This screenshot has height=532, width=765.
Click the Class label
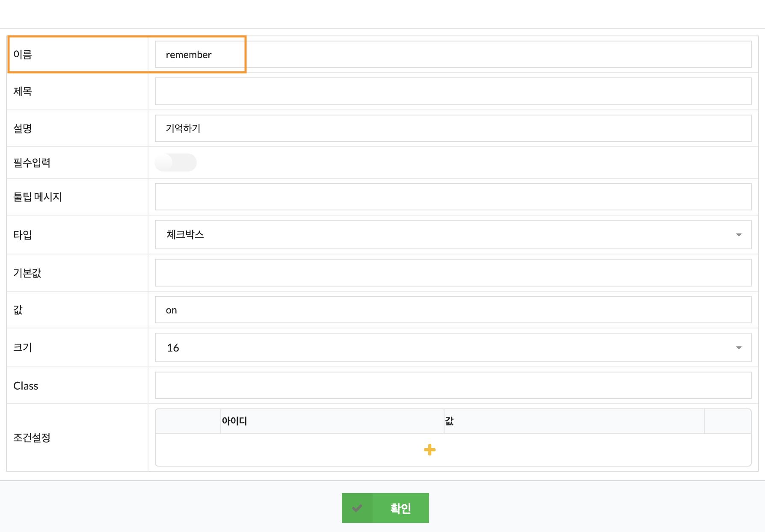tap(26, 386)
